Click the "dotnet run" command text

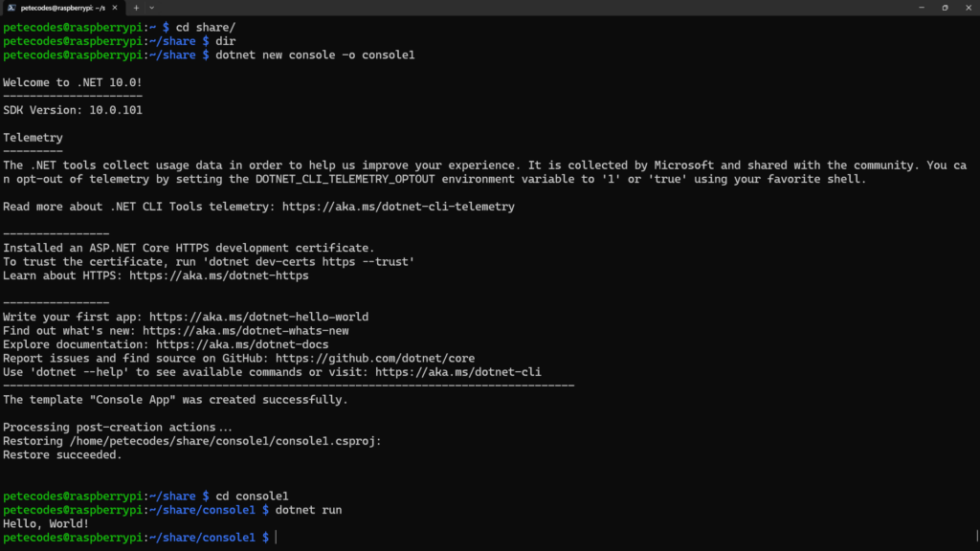tap(308, 510)
